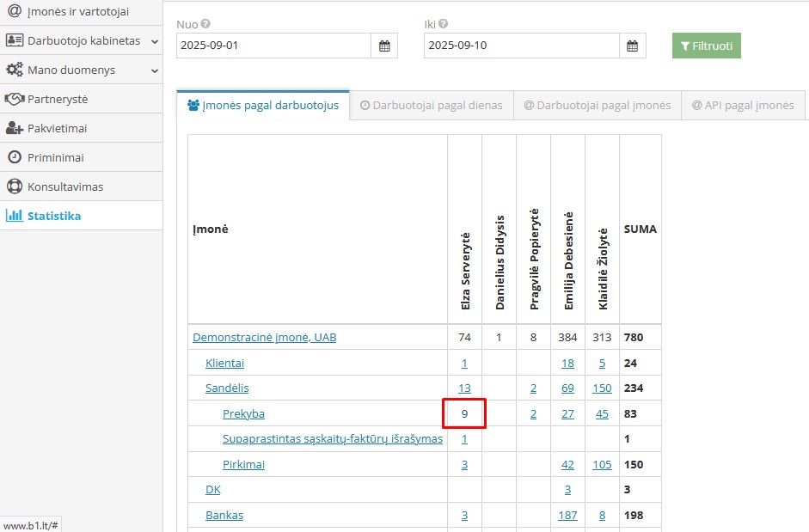The height and width of the screenshot is (532, 809).
Task: Open calendar picker for Nuo date
Action: point(384,46)
